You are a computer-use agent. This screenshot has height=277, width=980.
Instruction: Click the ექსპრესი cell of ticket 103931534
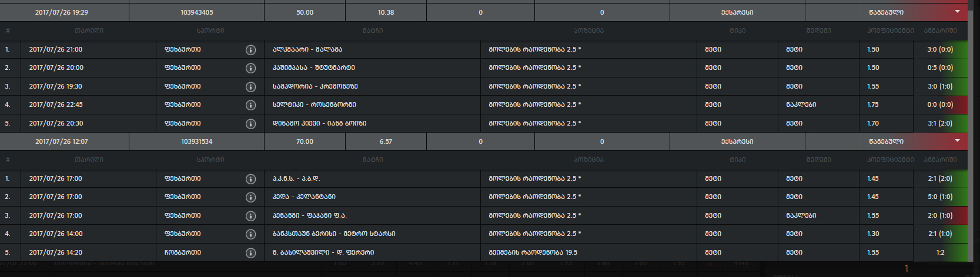point(737,141)
